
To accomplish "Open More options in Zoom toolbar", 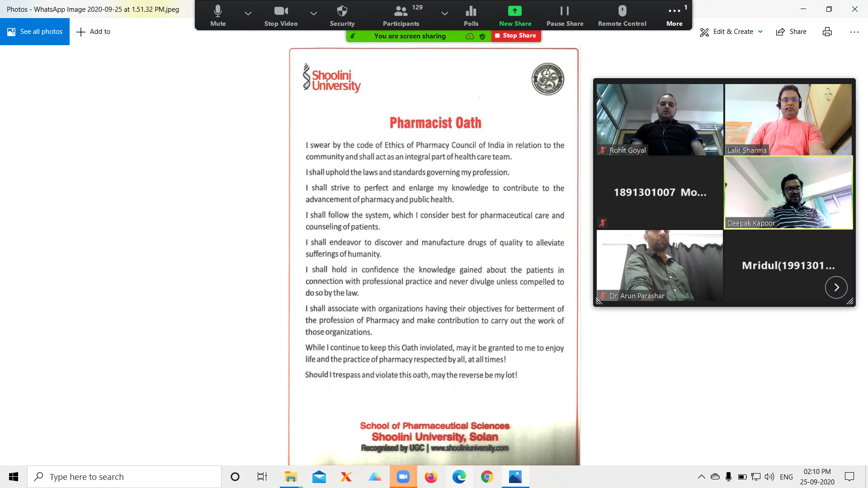I will (x=674, y=15).
